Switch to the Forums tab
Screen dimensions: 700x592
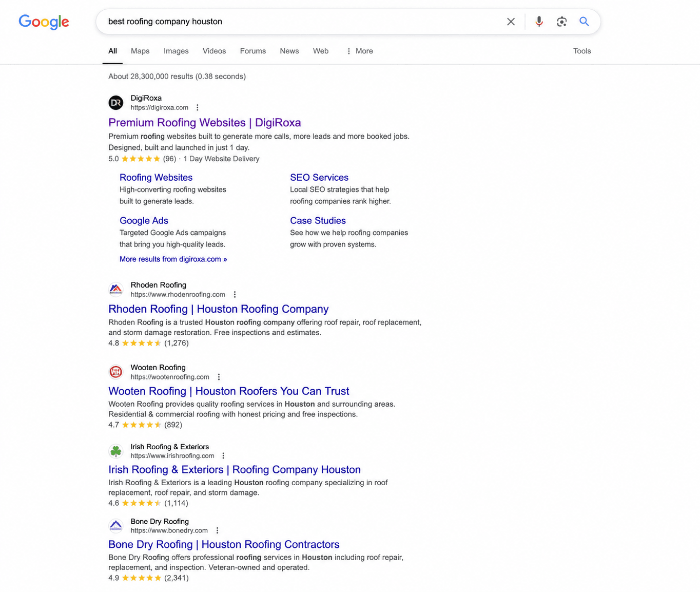[253, 51]
